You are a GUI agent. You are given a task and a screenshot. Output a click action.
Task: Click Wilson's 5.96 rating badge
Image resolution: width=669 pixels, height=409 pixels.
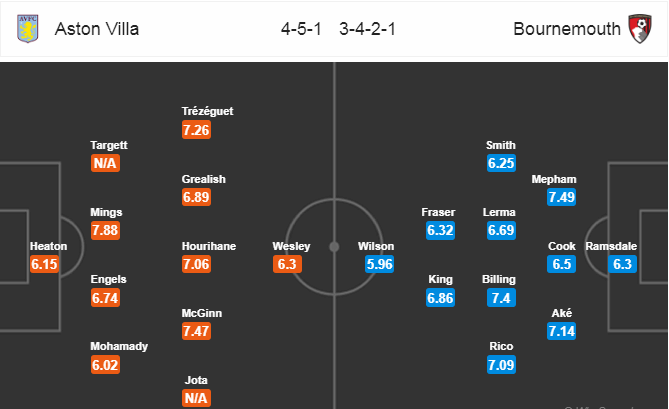point(377,265)
